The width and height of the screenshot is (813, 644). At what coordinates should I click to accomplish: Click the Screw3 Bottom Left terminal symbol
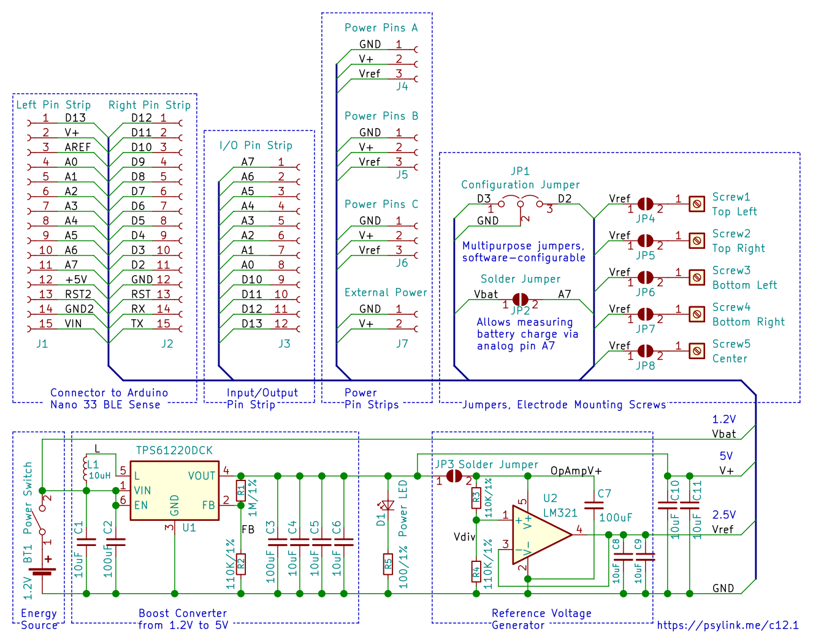pos(697,278)
